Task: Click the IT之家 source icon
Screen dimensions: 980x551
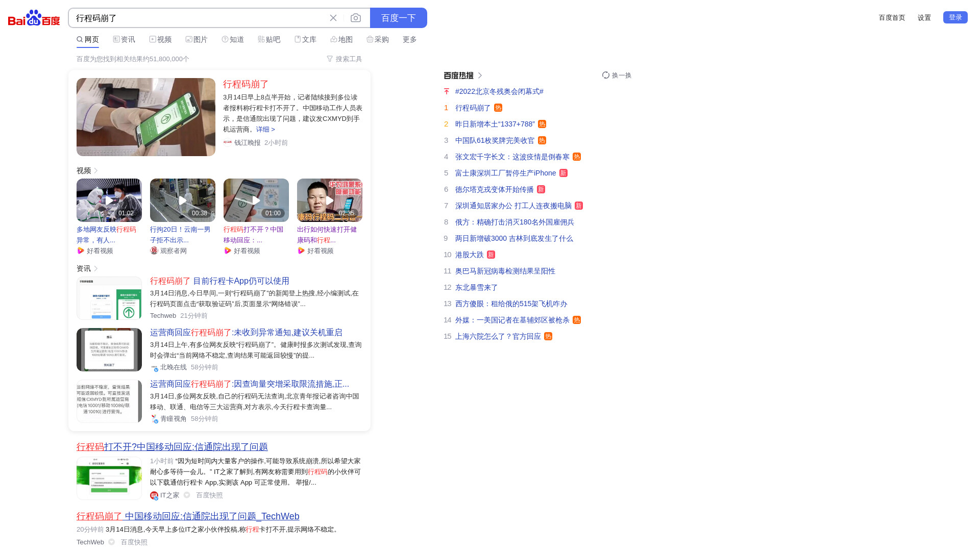Action: coord(154,495)
